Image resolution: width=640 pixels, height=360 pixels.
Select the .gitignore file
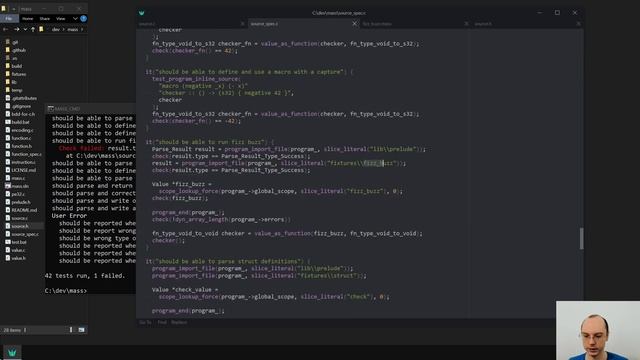coord(21,106)
